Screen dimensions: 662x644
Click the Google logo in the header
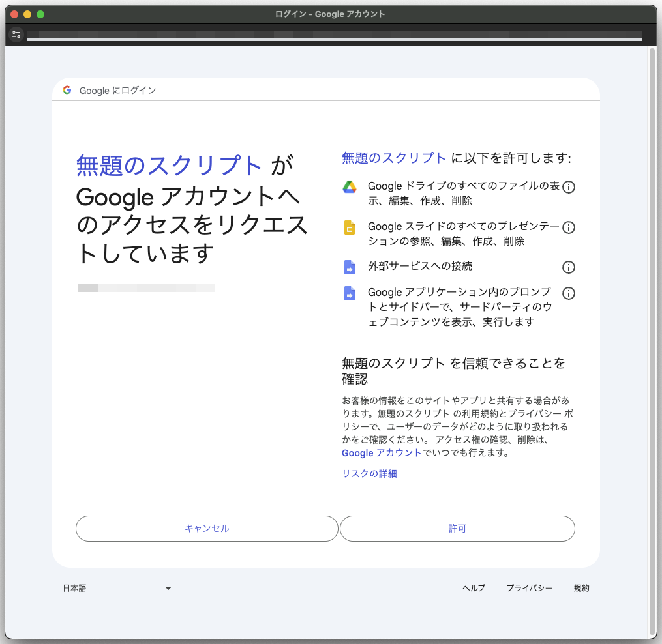[x=67, y=91]
